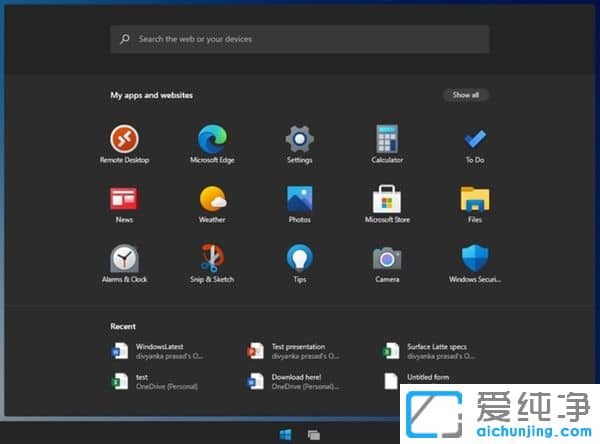Open the recent WindowsLatest Word document

point(158,351)
